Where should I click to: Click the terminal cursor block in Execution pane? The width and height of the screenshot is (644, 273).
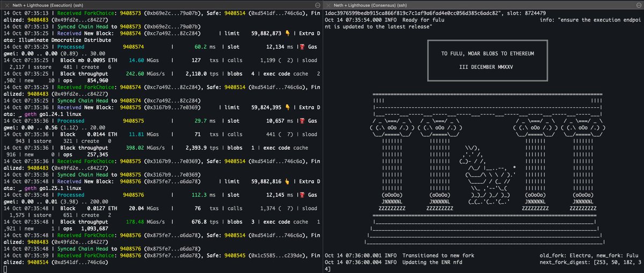[5, 268]
